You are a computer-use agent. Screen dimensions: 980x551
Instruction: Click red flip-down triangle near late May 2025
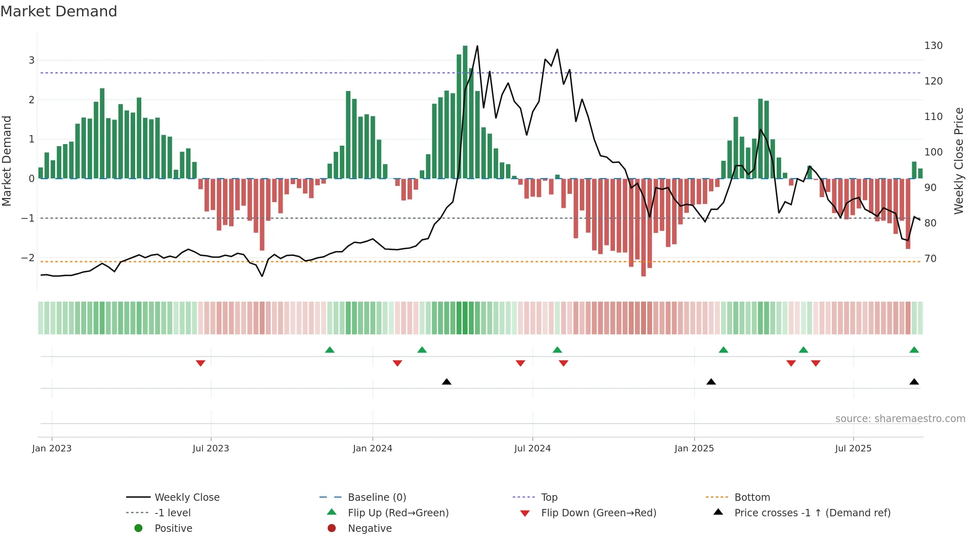click(816, 363)
